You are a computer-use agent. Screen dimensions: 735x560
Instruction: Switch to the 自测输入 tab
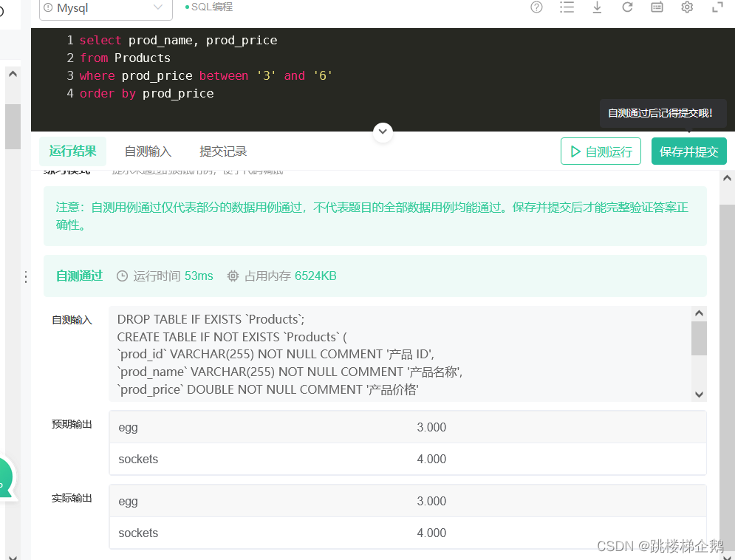[148, 151]
